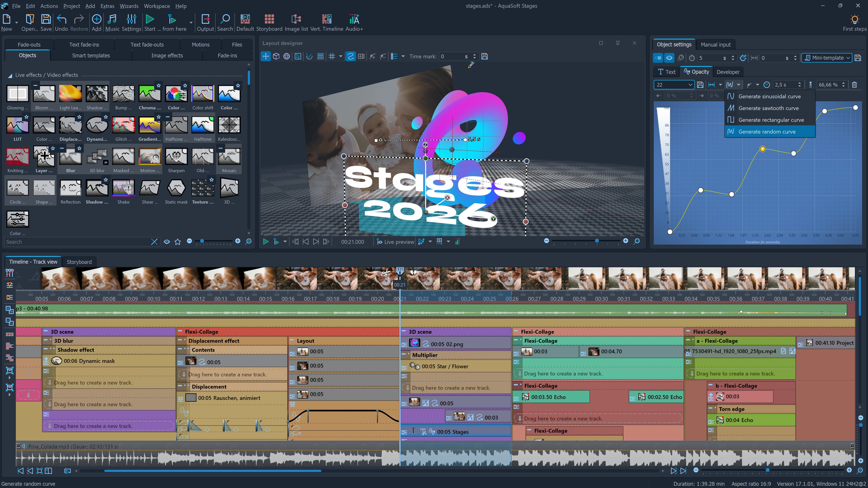Save the time mark in Layout designer
This screenshot has height=488, width=868.
point(485,56)
